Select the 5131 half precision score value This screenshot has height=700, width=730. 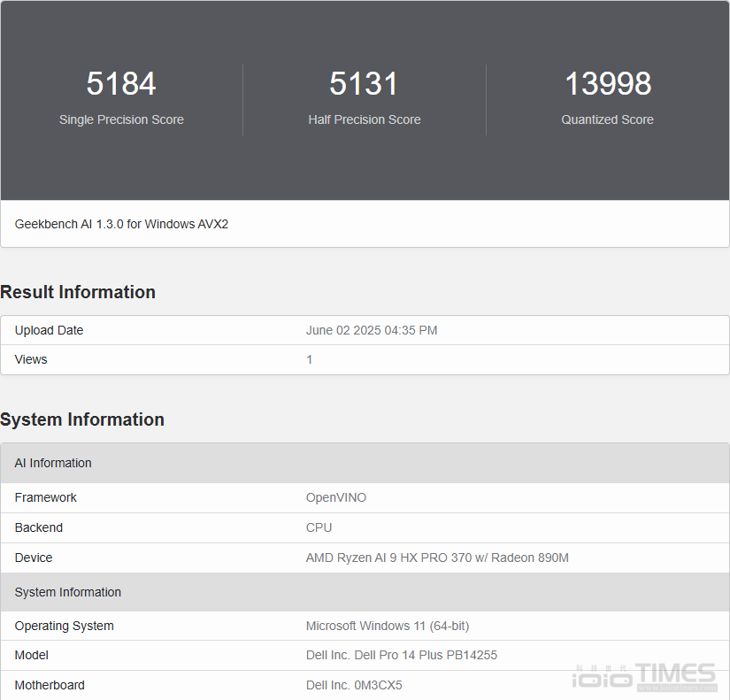364,84
